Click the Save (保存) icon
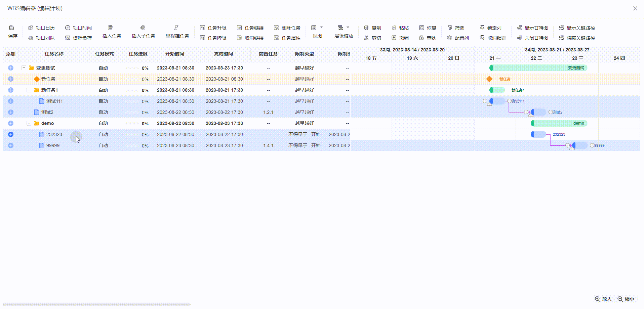Screen dimensions: 644x309 (12, 28)
